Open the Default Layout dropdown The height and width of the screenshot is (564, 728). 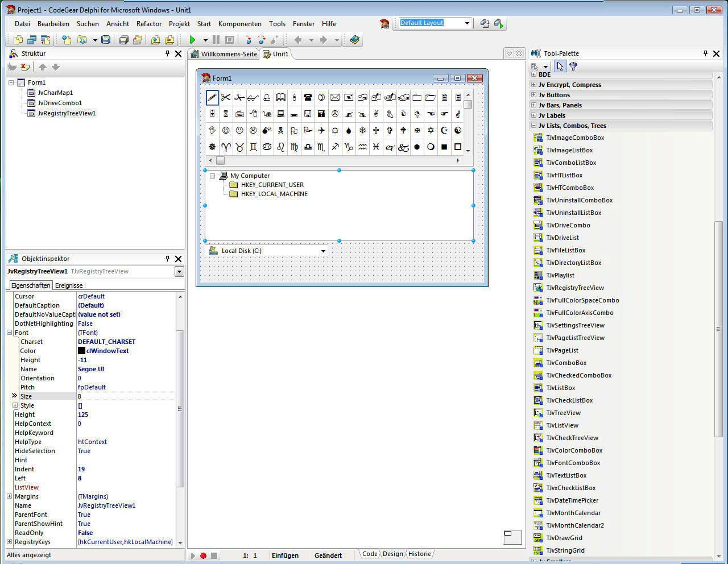pos(468,23)
